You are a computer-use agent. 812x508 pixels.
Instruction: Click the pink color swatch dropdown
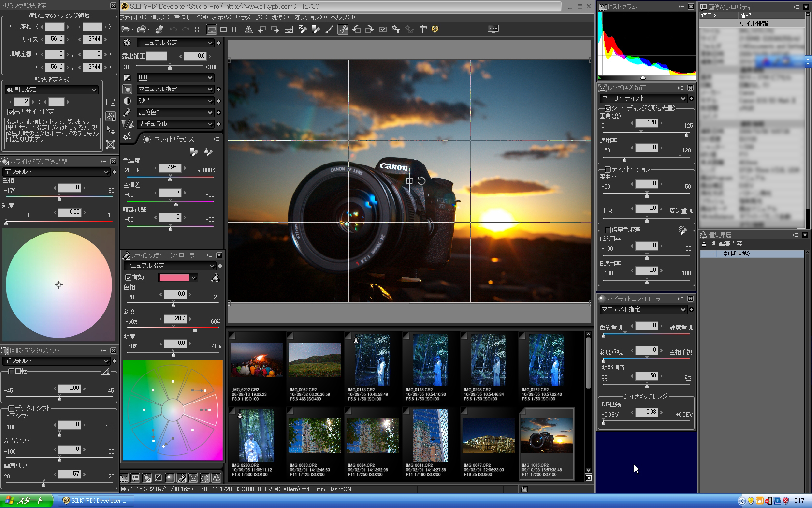tap(178, 278)
